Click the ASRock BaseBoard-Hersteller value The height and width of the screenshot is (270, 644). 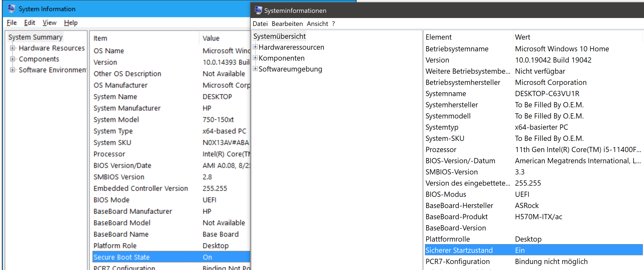click(527, 206)
